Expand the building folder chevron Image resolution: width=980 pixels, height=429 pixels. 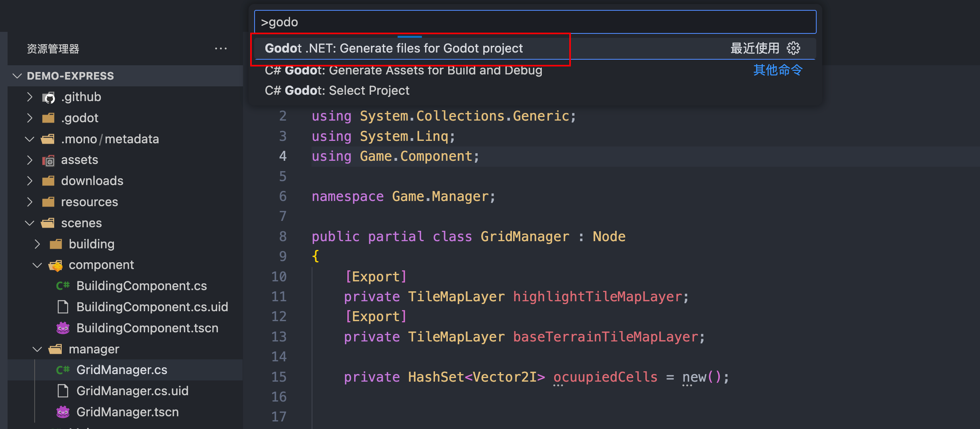(37, 244)
